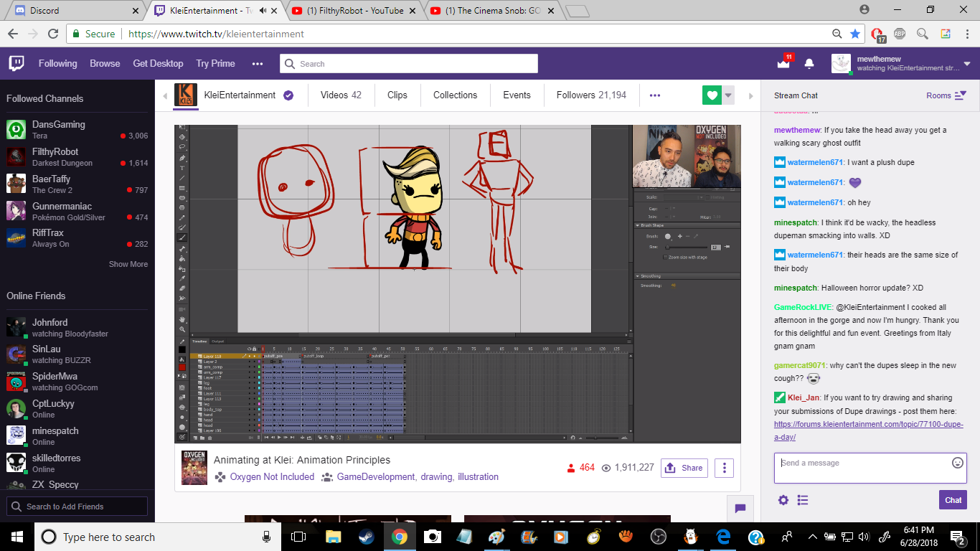
Task: Open the emote picker smiley
Action: (957, 463)
